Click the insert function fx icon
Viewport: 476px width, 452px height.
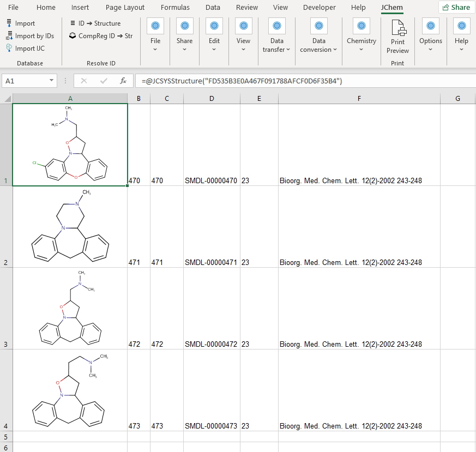point(123,81)
